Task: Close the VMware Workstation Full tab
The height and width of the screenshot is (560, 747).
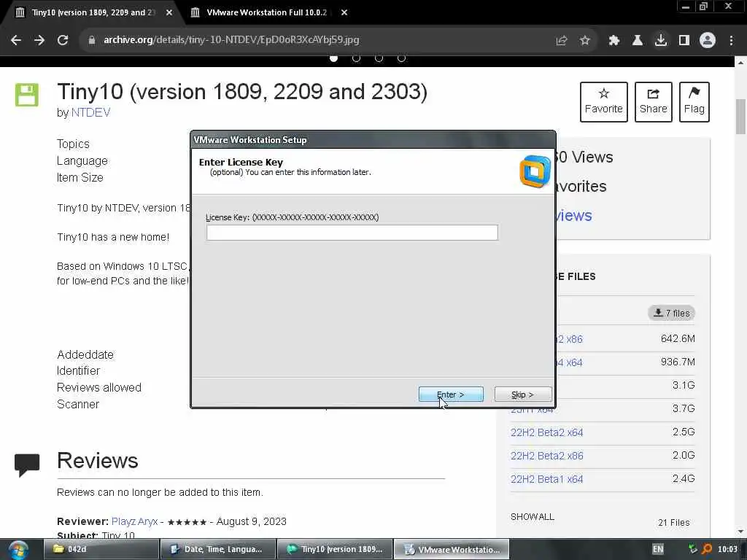Action: [344, 12]
